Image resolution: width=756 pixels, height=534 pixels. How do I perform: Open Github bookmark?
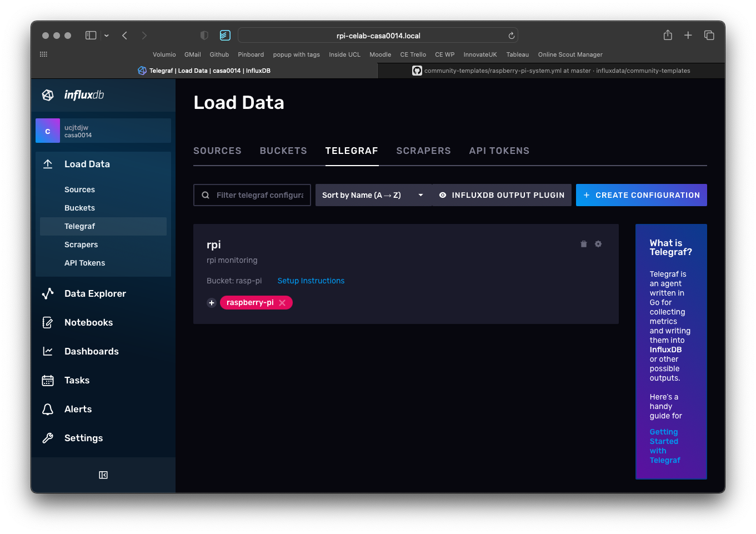(219, 54)
